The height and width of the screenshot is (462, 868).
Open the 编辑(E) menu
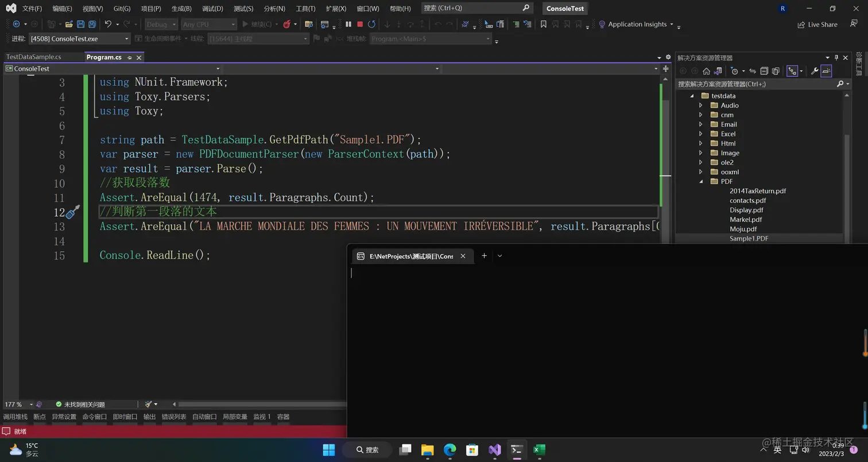pyautogui.click(x=62, y=9)
